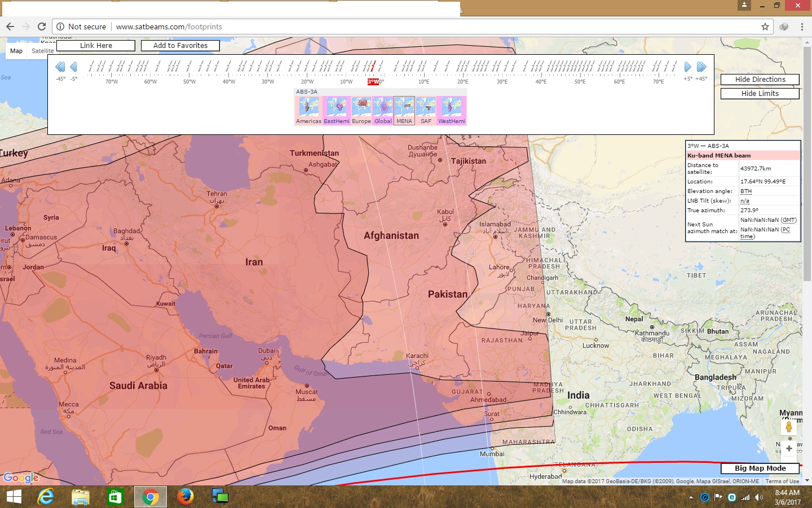Pick the Street View pegman
Screen dimensions: 812x508
click(x=789, y=427)
